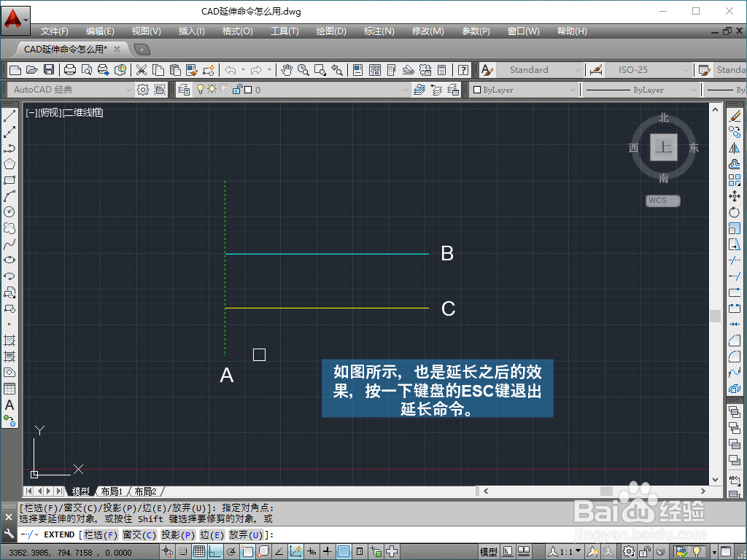Click the 模型 button in status bar

click(488, 551)
